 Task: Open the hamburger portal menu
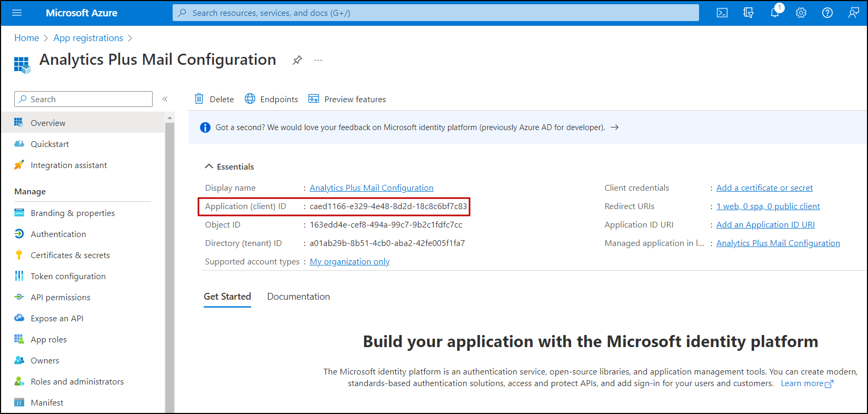coord(17,13)
